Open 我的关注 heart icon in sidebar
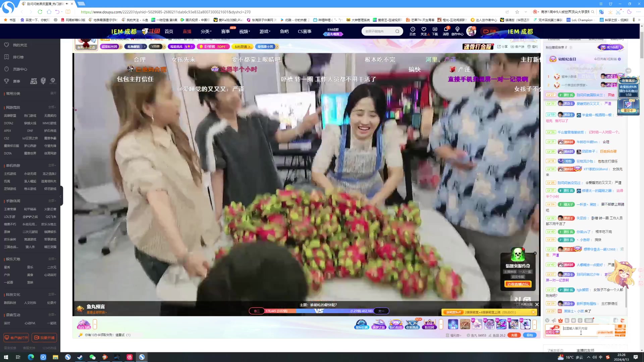 pyautogui.click(x=6, y=45)
